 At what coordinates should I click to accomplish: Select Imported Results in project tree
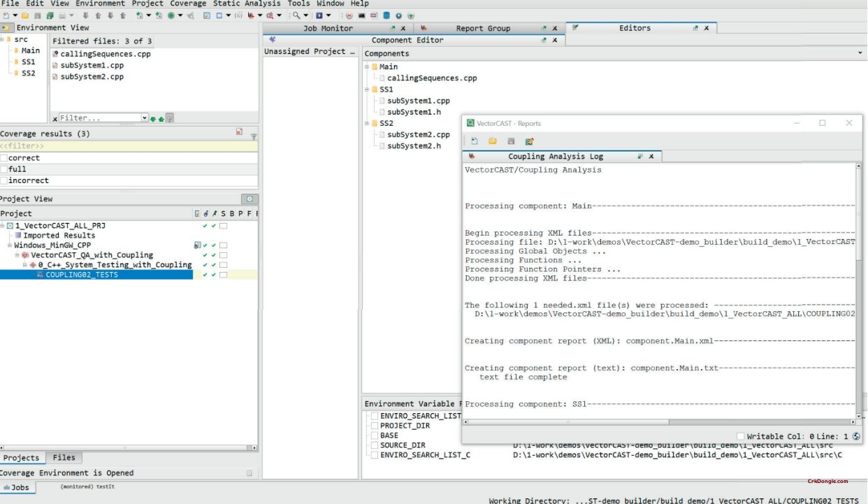(x=59, y=236)
